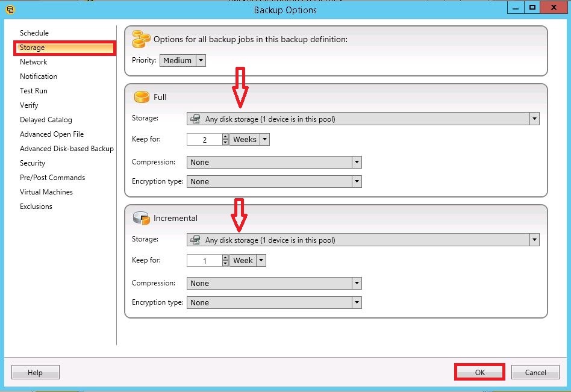
Task: Click the storage pool icon in Full storage field
Action: click(196, 119)
